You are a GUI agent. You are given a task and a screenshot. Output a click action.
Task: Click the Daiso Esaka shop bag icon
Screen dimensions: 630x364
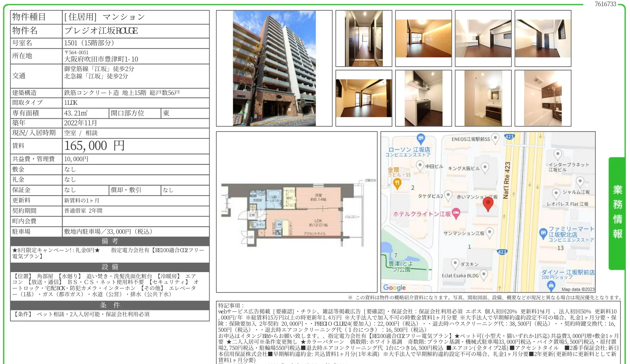(x=551, y=286)
